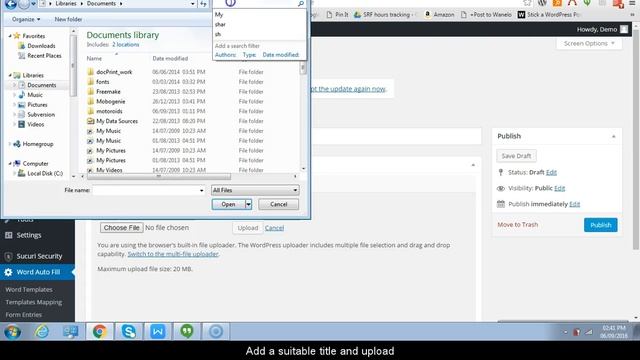Open the round blue disc taskbar icon
This screenshot has width=640, height=360.
216,331
